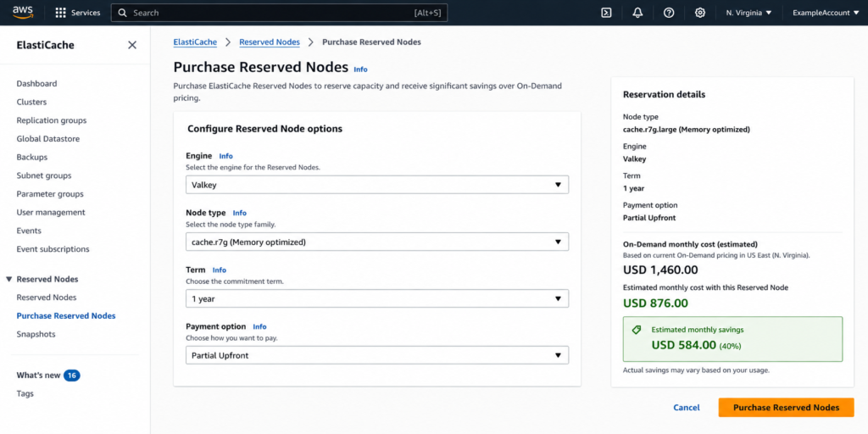
Task: Open Global Datastore in sidebar
Action: coord(48,139)
